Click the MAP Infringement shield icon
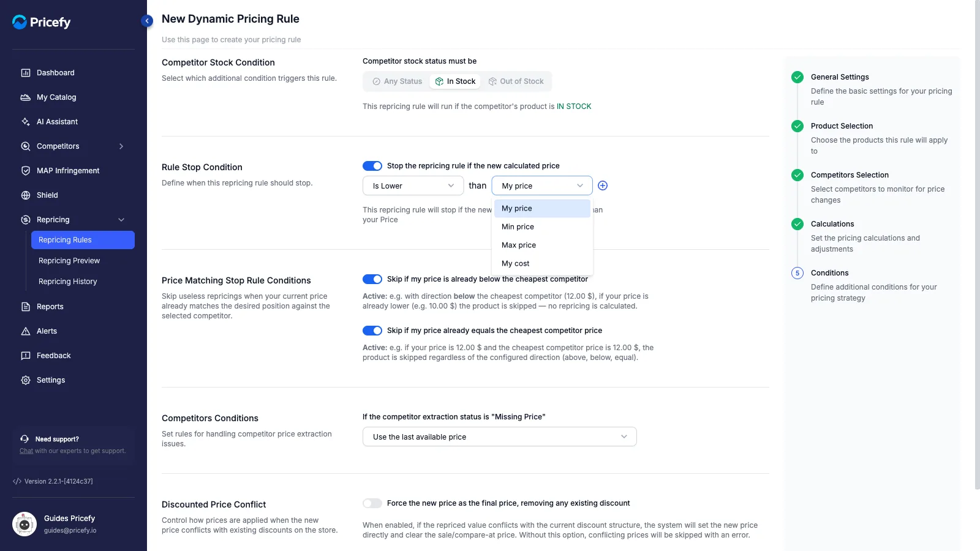 pyautogui.click(x=26, y=171)
